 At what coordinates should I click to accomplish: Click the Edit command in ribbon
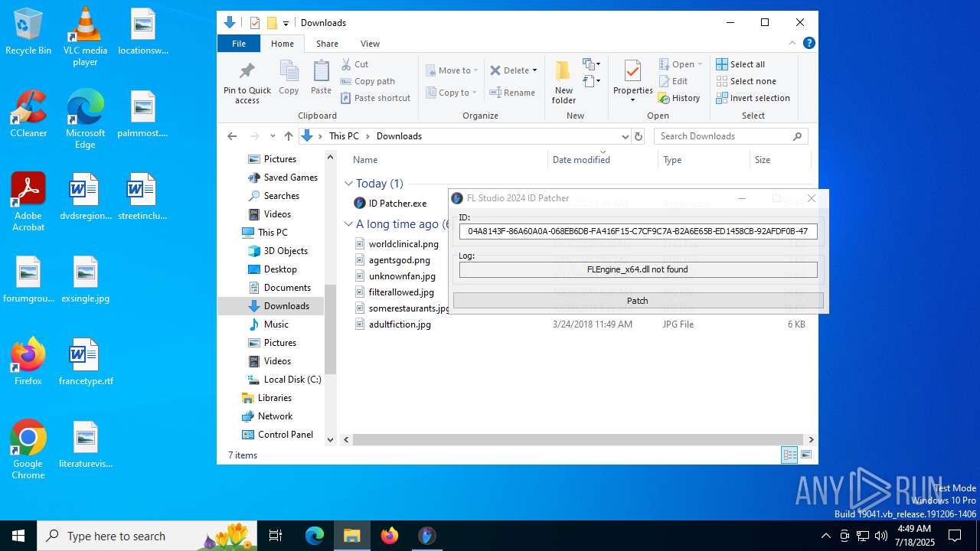point(673,81)
